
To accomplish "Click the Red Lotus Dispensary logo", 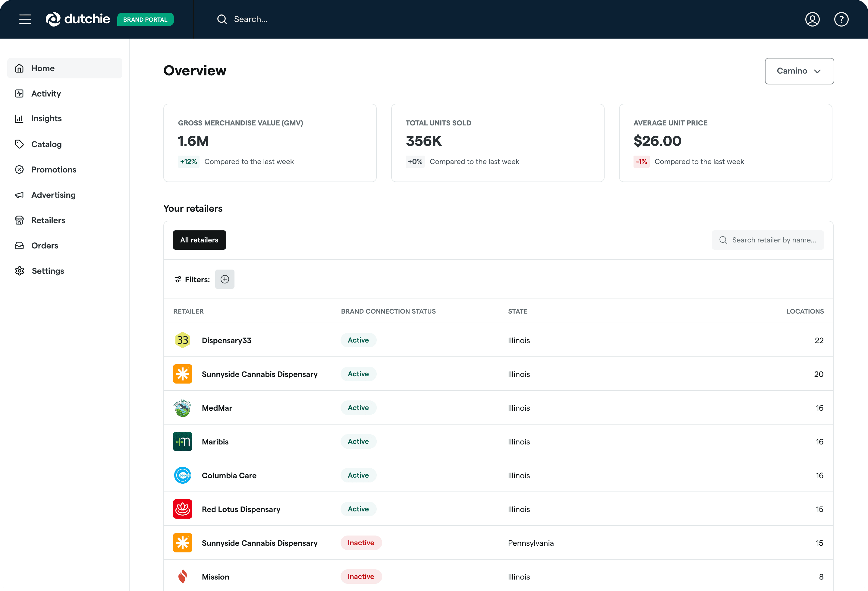I will (183, 509).
